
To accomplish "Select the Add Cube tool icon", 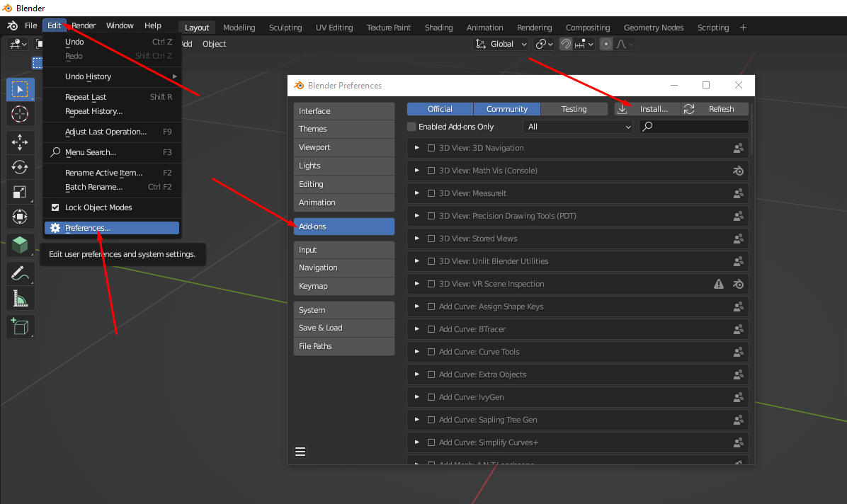I will pyautogui.click(x=20, y=326).
